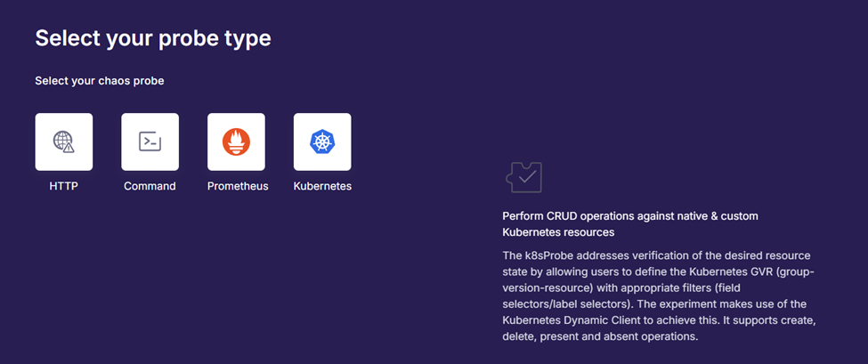Click the Command text label

coord(150,186)
